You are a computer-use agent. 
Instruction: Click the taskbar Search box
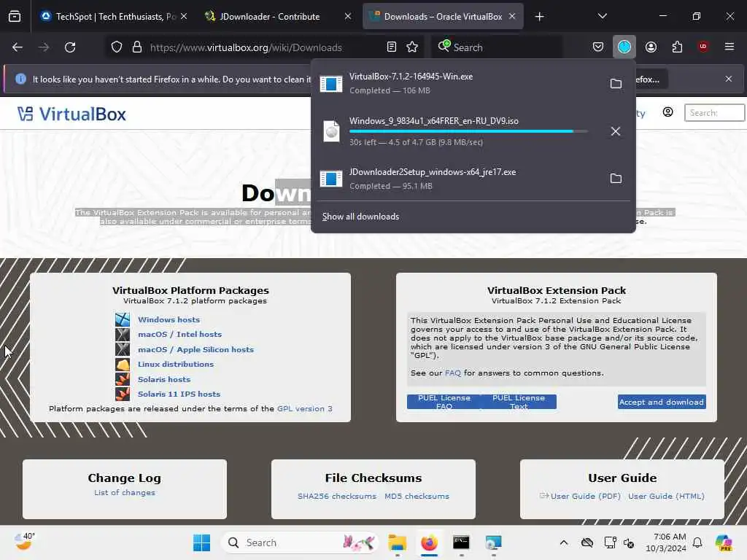[300, 542]
